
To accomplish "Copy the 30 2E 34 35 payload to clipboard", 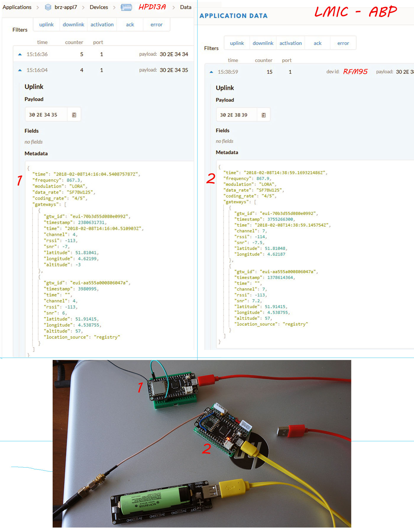I will point(74,115).
